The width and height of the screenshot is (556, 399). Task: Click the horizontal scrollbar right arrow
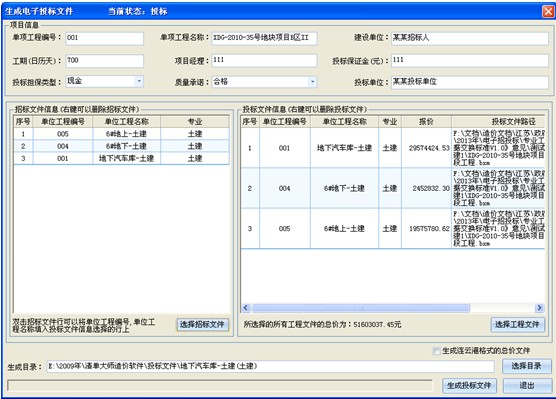539,307
